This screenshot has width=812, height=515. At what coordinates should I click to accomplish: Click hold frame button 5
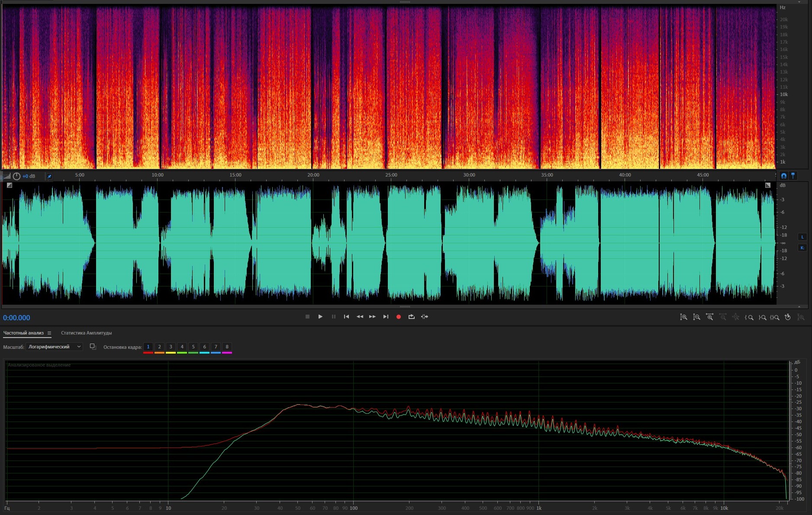pyautogui.click(x=193, y=347)
